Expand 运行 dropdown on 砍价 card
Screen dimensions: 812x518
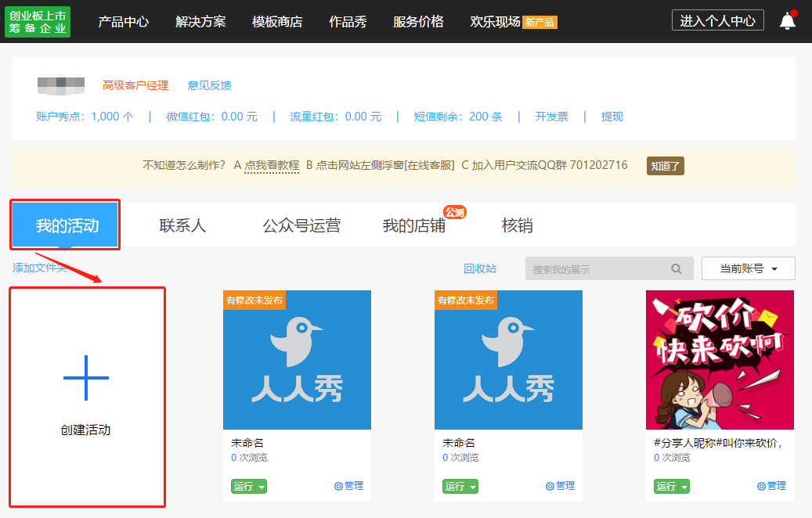[684, 487]
